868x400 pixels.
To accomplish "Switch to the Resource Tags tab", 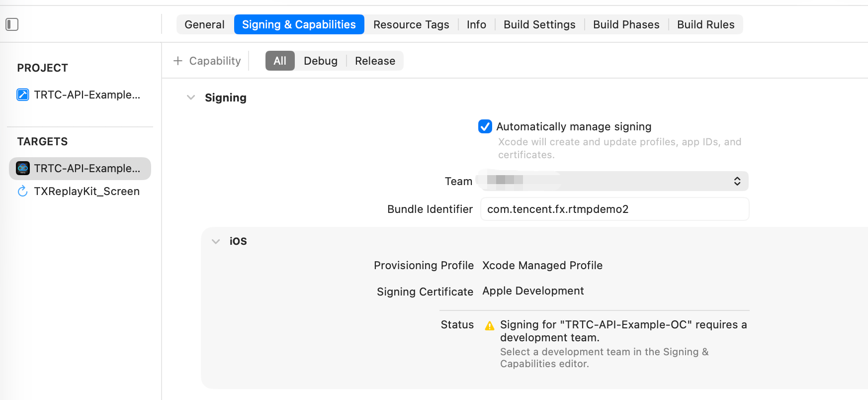I will 411,24.
